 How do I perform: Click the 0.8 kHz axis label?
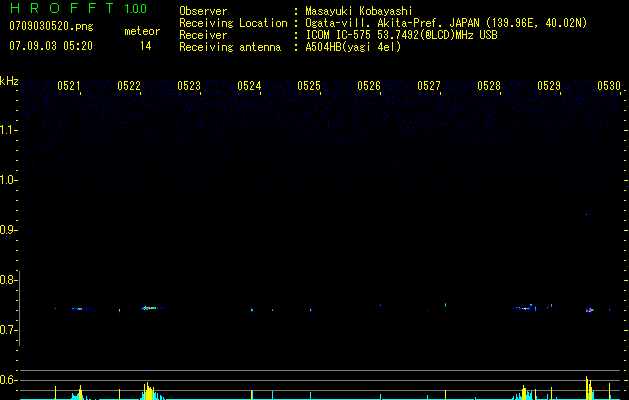(7, 280)
